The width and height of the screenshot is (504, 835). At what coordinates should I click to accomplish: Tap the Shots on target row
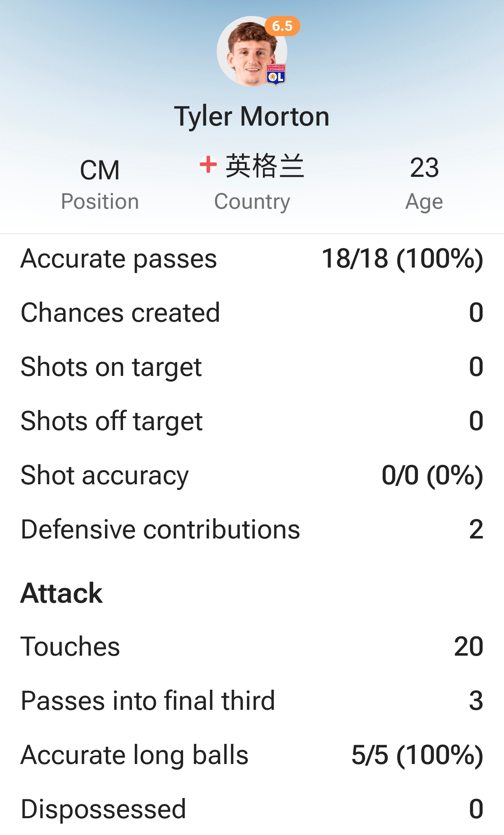point(252,367)
